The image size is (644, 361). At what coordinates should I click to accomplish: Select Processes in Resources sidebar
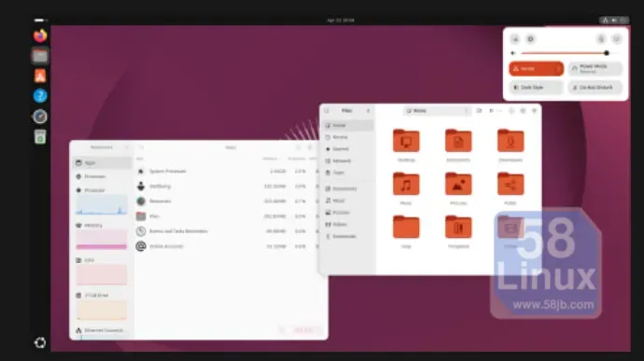point(102,176)
